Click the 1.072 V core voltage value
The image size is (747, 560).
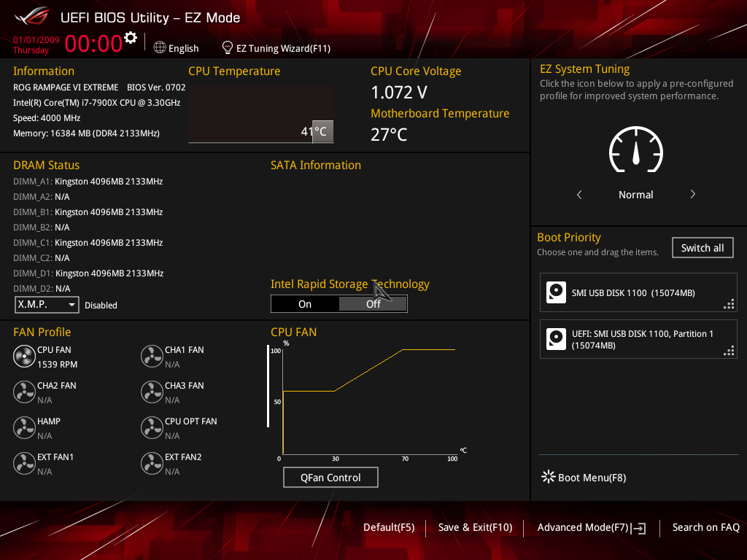click(399, 93)
